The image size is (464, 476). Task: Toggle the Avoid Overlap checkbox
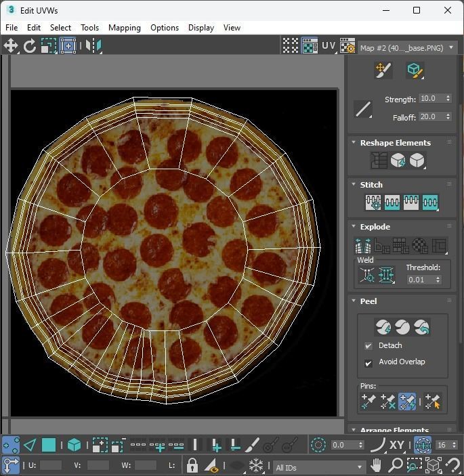tap(368, 363)
